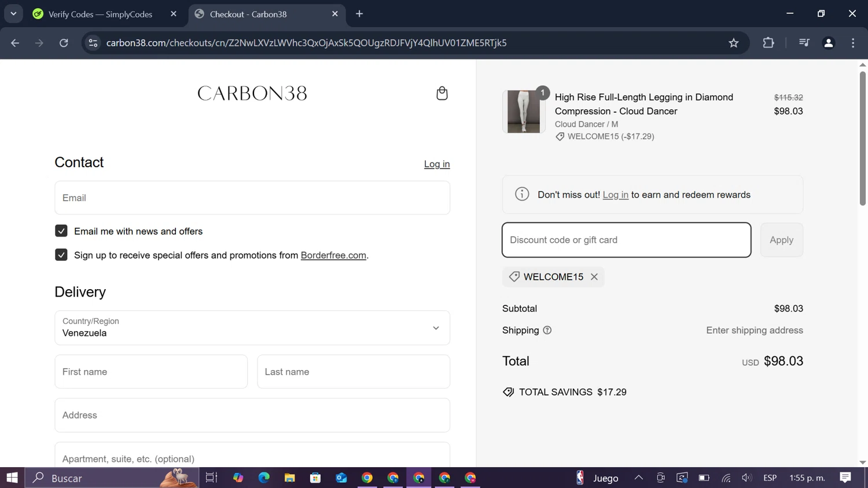Open Task View on the taskbar
868x488 pixels.
(x=211, y=478)
